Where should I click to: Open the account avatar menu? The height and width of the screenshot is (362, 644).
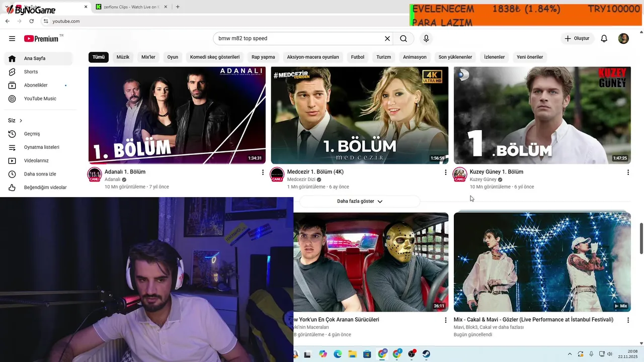point(623,39)
